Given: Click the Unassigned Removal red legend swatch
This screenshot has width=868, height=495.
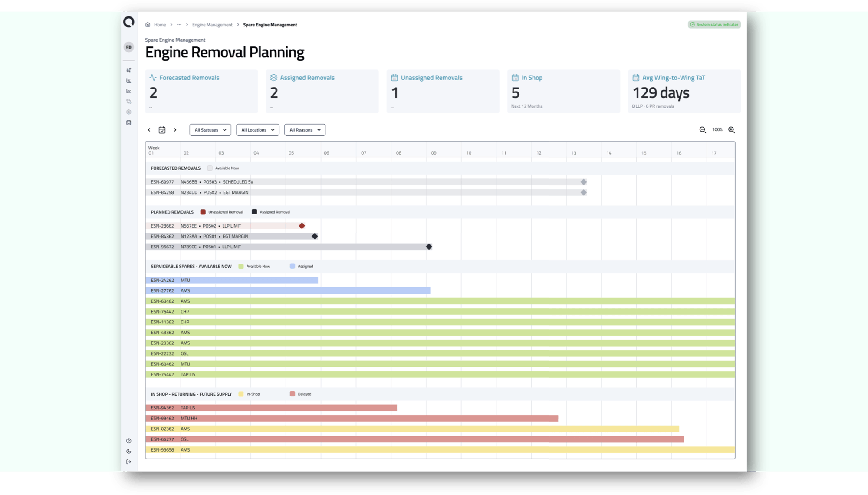Looking at the screenshot, I should [x=203, y=212].
